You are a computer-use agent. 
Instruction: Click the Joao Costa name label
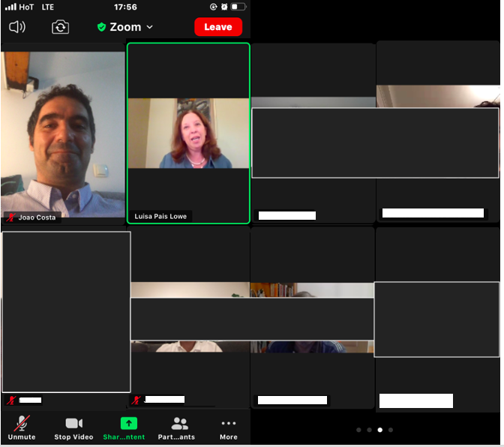(37, 217)
